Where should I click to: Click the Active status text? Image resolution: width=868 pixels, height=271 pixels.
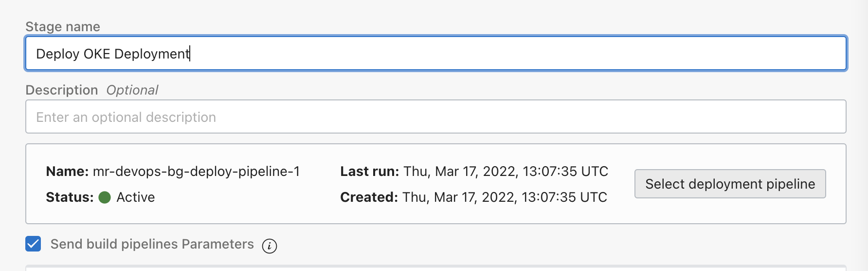pyautogui.click(x=136, y=197)
